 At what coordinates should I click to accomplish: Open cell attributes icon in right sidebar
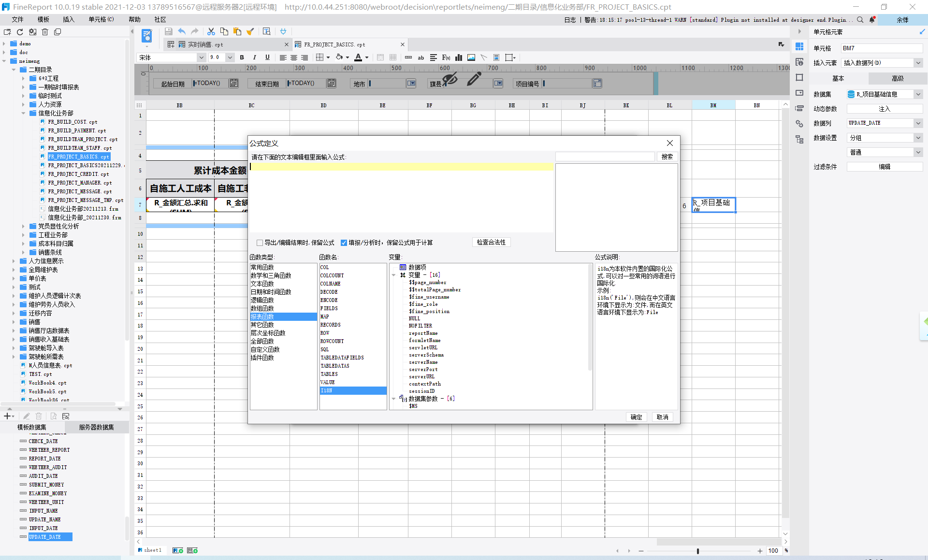[x=799, y=62]
